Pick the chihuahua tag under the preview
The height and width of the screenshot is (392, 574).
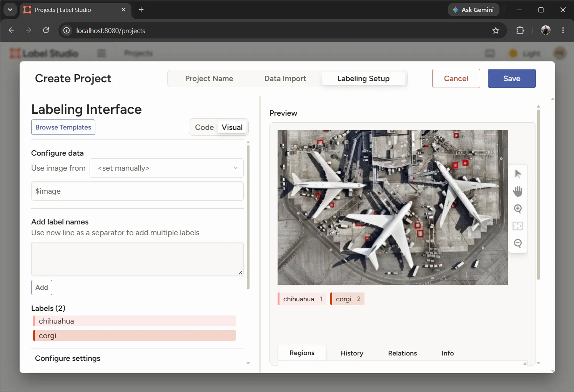tap(302, 299)
